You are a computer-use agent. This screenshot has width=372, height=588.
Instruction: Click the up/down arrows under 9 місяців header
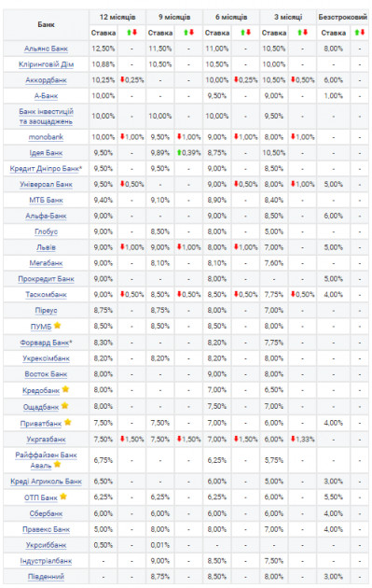coord(189,33)
